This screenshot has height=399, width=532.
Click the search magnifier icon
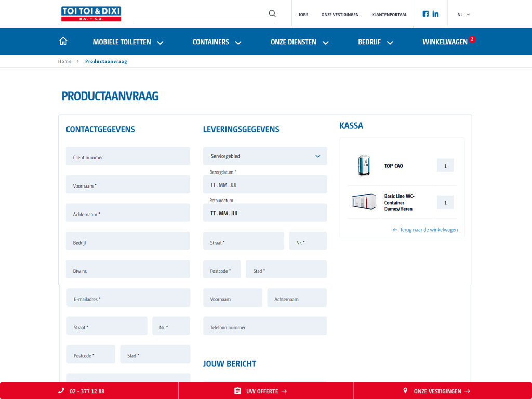[x=272, y=14]
